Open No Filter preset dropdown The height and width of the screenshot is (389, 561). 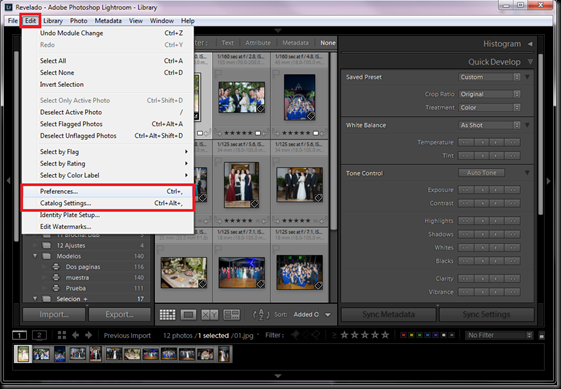499,335
